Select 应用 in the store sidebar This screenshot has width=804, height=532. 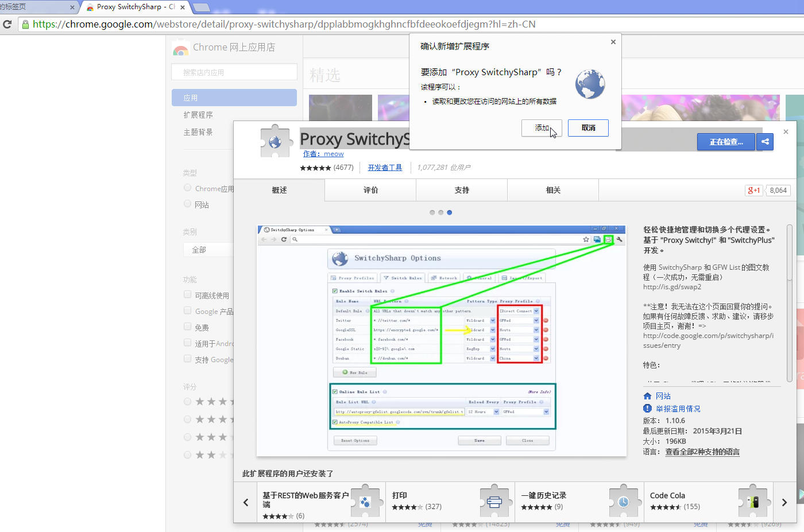pyautogui.click(x=234, y=98)
